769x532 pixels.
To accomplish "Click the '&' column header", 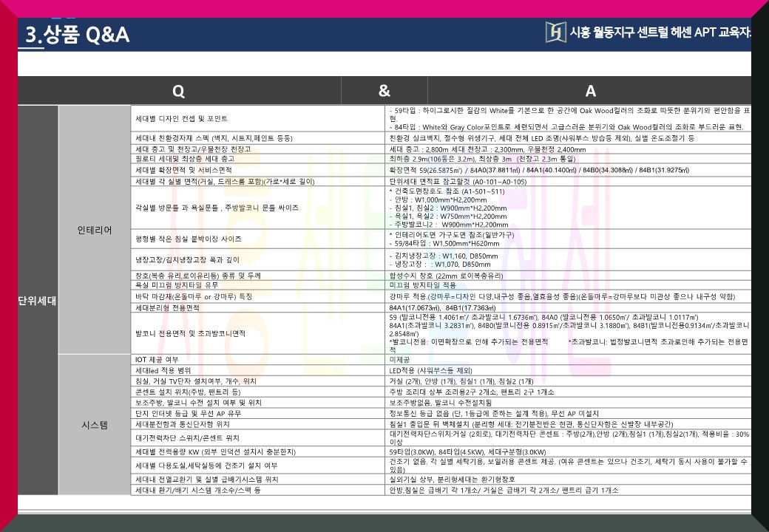I will 384,91.
